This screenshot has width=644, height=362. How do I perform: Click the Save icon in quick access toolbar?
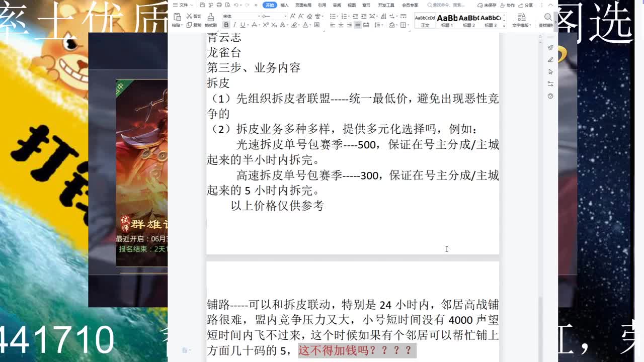(x=202, y=5)
